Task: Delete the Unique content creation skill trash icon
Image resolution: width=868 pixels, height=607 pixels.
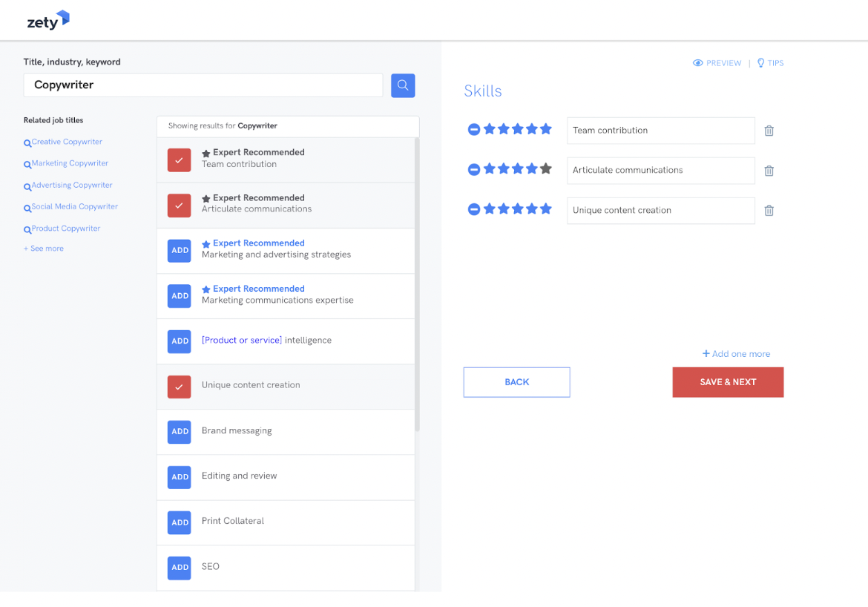Action: click(769, 211)
